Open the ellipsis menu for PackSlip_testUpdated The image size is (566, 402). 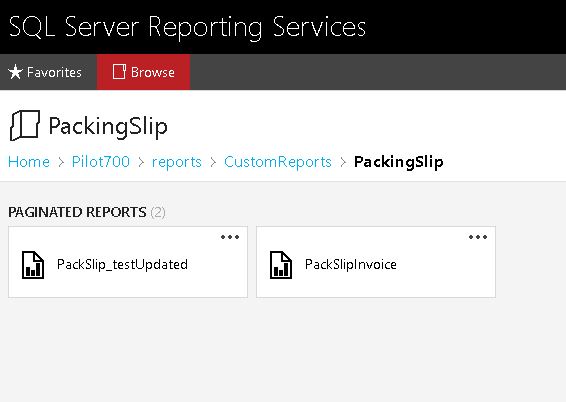coord(230,237)
